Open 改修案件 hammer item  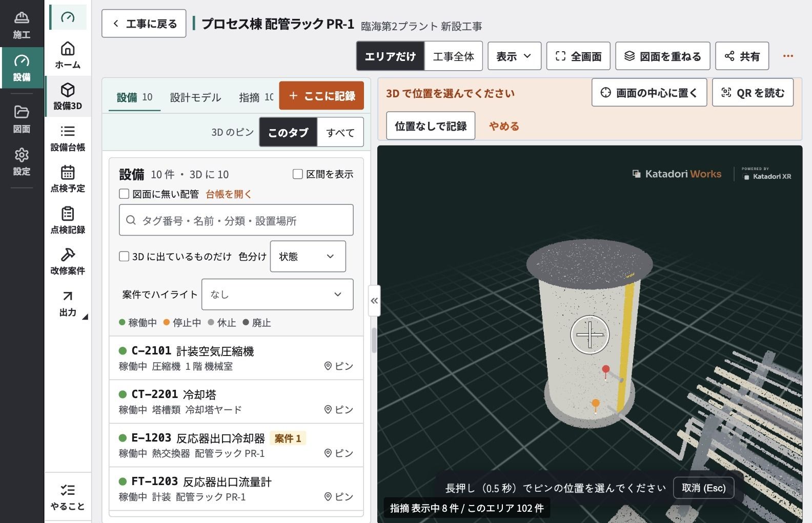tap(68, 262)
